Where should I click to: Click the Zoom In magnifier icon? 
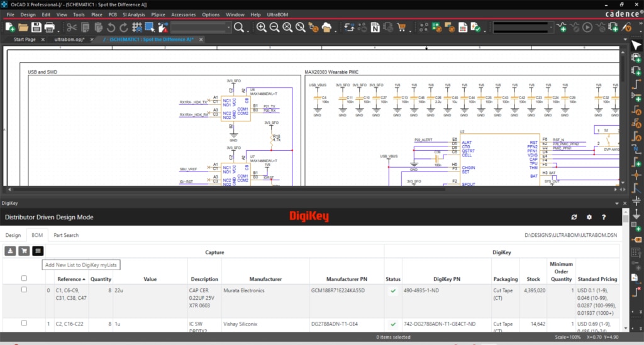261,27
